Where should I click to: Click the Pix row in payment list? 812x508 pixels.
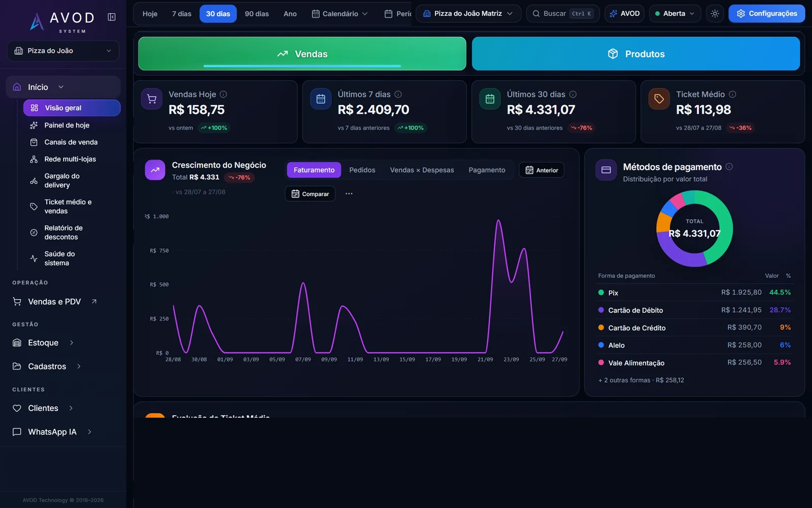[x=694, y=293]
